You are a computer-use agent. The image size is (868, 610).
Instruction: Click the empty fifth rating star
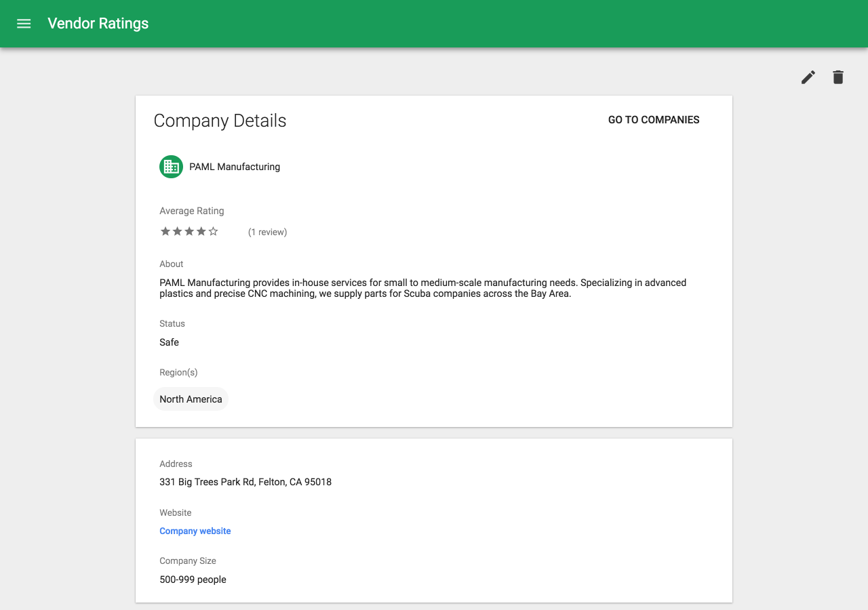click(x=214, y=232)
